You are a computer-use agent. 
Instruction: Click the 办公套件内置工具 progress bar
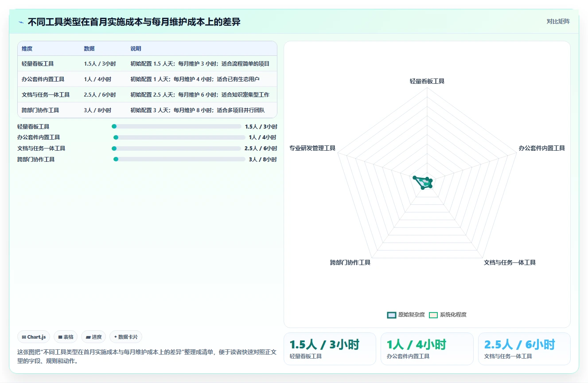click(179, 137)
